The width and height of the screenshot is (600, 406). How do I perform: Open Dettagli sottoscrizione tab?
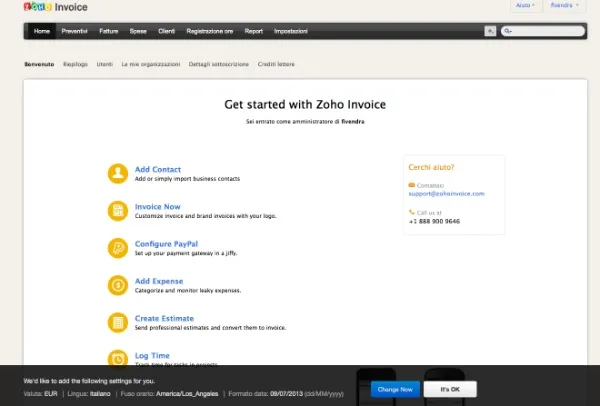pos(218,64)
